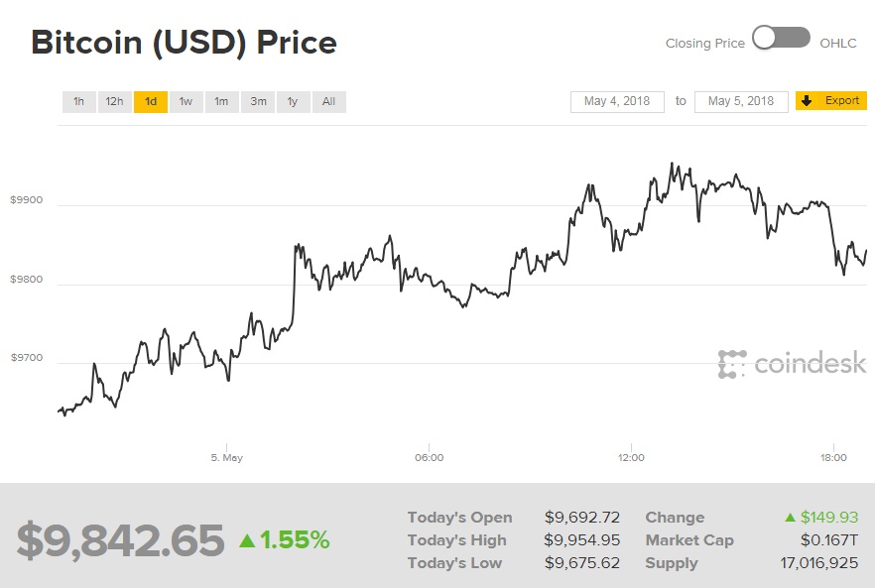The height and width of the screenshot is (588, 875).
Task: Toggle the Closing Price/OHLC switch
Action: tap(782, 38)
